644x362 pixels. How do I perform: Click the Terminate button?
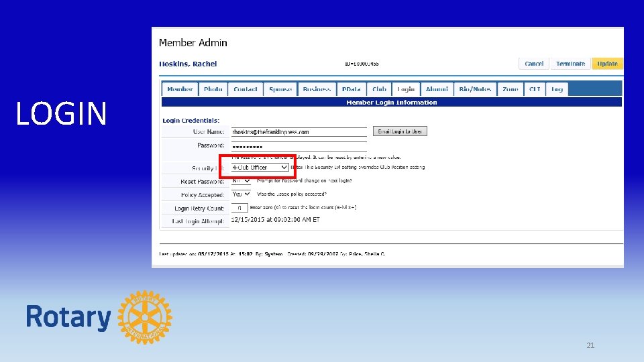(570, 64)
